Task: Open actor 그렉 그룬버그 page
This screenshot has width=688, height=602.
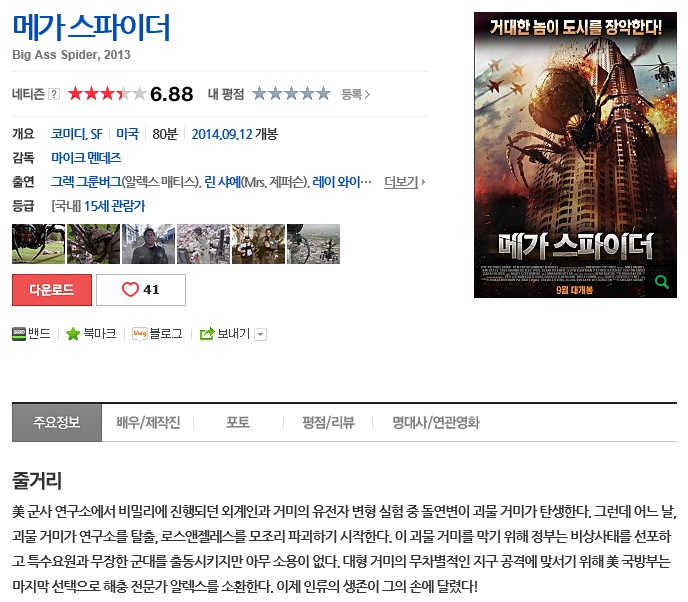Action: point(86,182)
